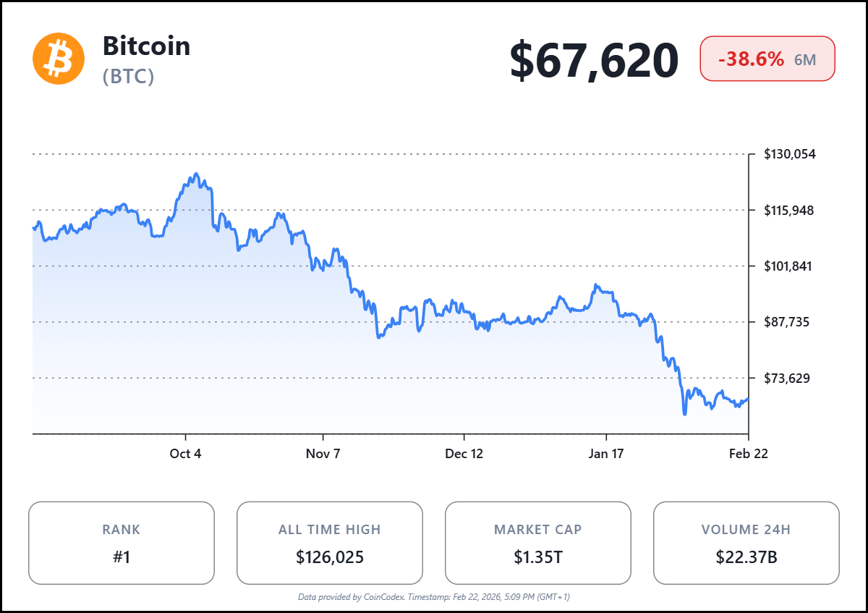Click the Nov 7 date marker
This screenshot has width=868, height=613.
pyautogui.click(x=323, y=454)
